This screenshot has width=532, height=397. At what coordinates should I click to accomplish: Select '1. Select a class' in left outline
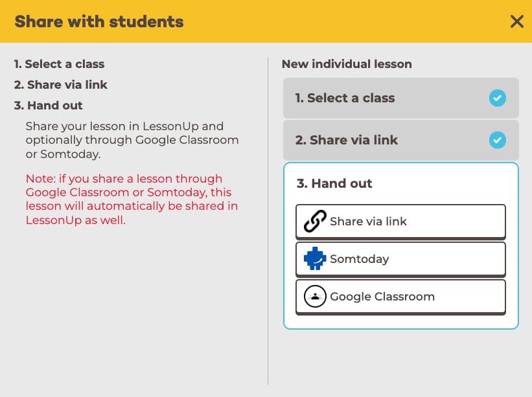(x=59, y=64)
